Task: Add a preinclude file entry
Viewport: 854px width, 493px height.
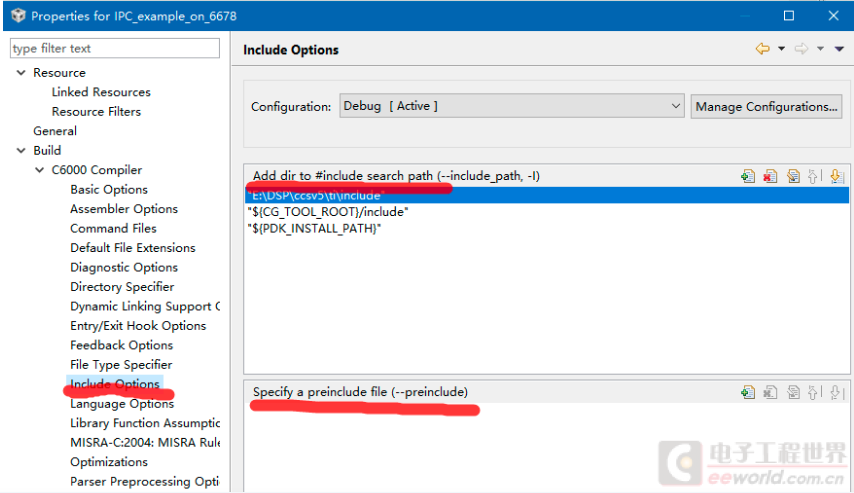Action: [x=748, y=392]
